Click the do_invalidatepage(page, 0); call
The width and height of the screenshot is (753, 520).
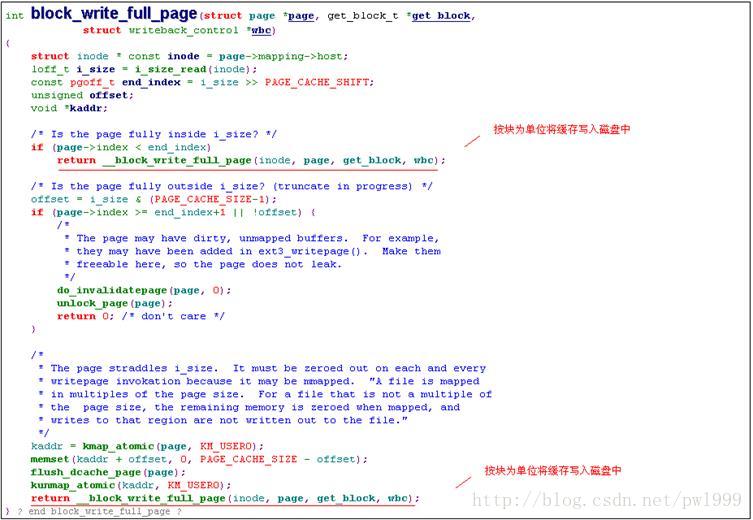144,290
